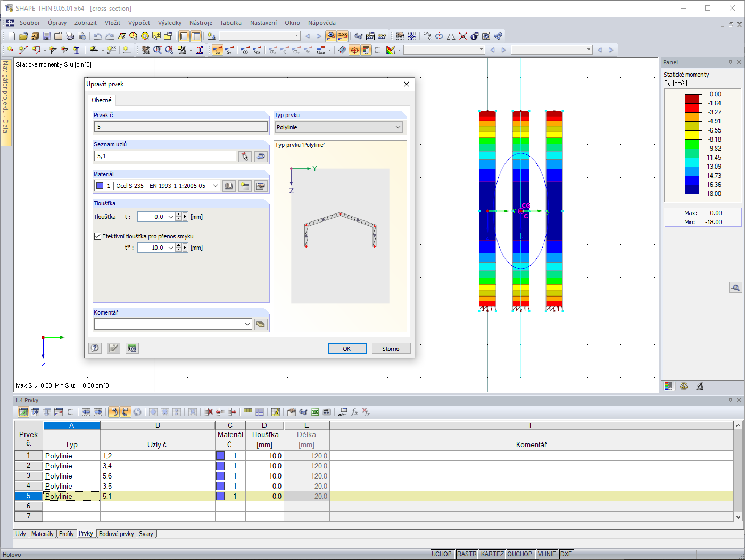This screenshot has height=560, width=745.
Task: Open dialog help with the question mark icon
Action: pyautogui.click(x=95, y=348)
